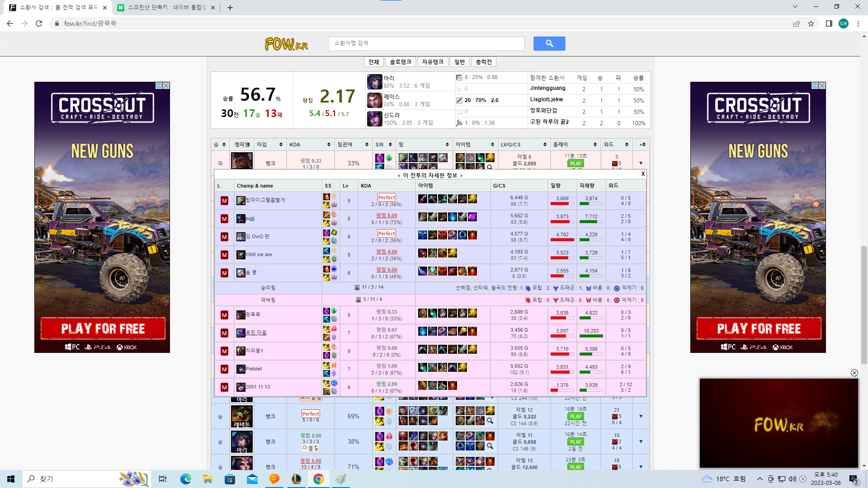868x488 pixels.
Task: Bookmark this page with star icon
Action: point(811,23)
